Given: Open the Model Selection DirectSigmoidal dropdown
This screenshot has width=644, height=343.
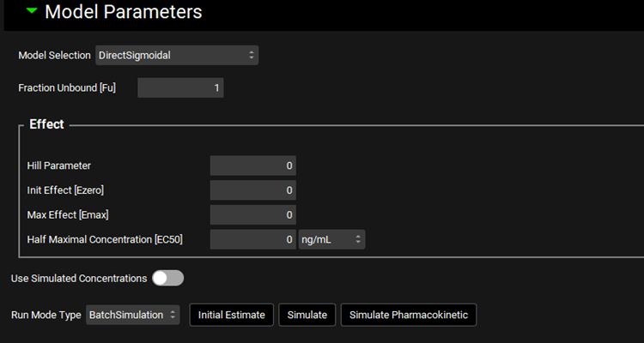Looking at the screenshot, I should 177,55.
